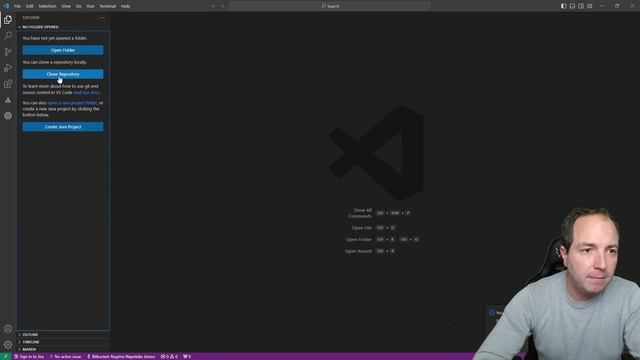Screen dimensions: 640x360
Task: Toggle primary side bar layout icon
Action: point(563,6)
